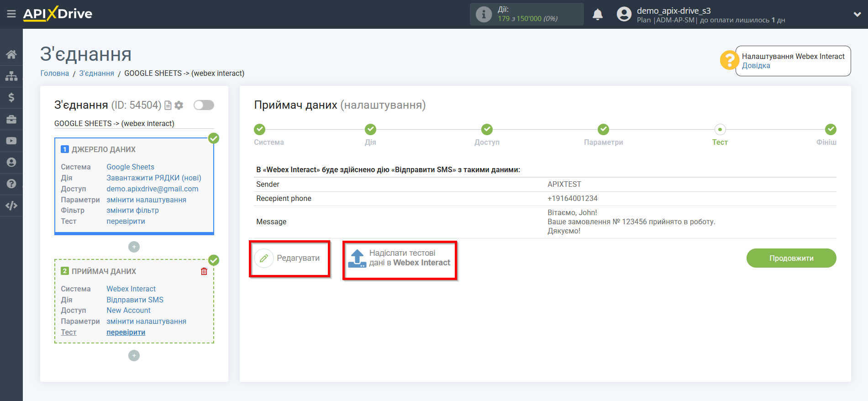Click the ДЖЕРЕЛО ДАНИХ block header

pos(104,150)
